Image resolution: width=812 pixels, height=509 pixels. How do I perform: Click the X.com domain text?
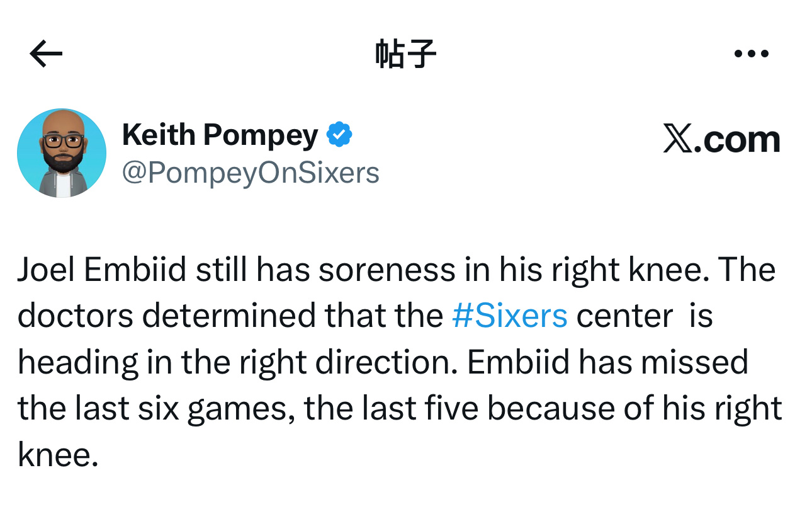(721, 137)
